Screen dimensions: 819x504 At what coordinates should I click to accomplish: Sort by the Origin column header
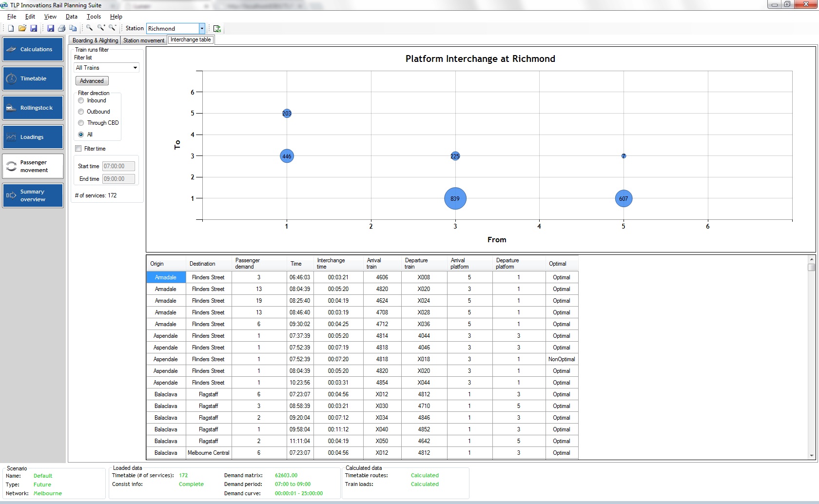(x=166, y=264)
